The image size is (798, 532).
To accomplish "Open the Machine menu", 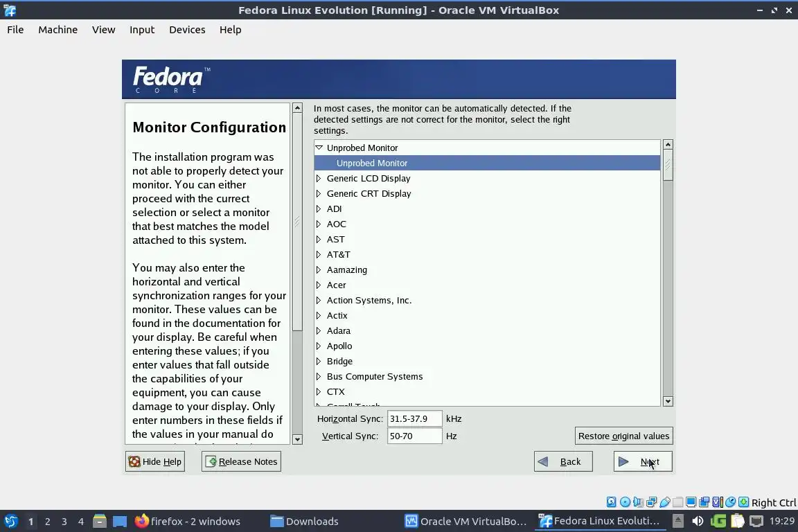I will (x=58, y=30).
